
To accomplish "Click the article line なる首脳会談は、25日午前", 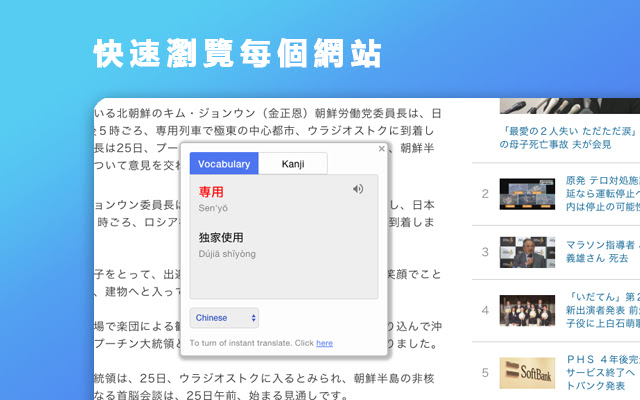I will (222, 395).
